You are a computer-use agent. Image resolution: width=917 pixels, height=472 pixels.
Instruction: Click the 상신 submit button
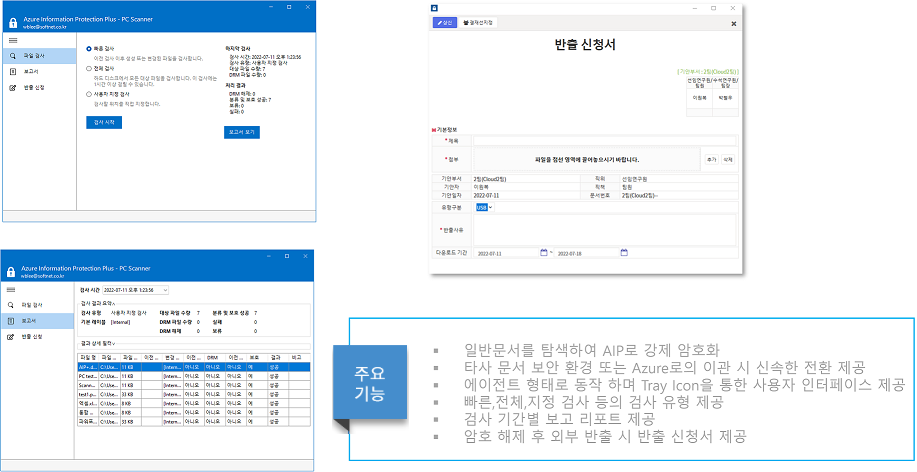pos(444,22)
